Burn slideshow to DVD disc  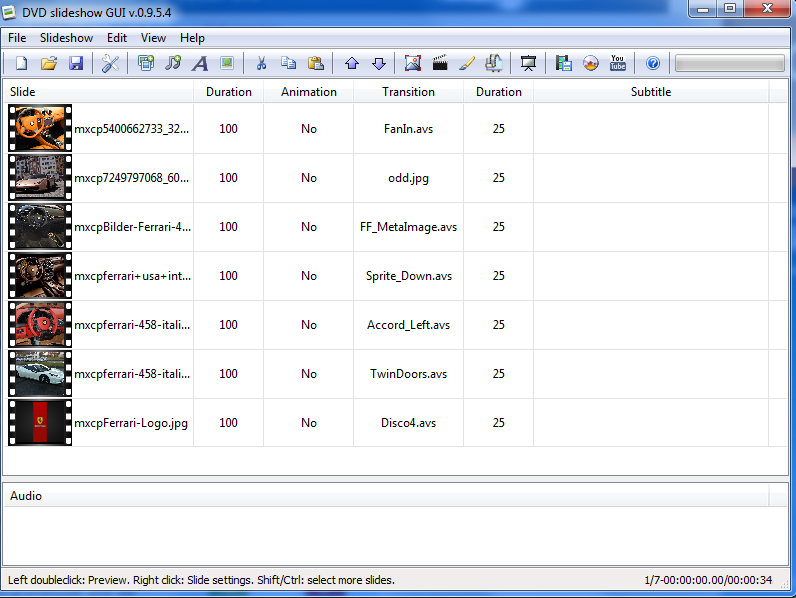[590, 63]
